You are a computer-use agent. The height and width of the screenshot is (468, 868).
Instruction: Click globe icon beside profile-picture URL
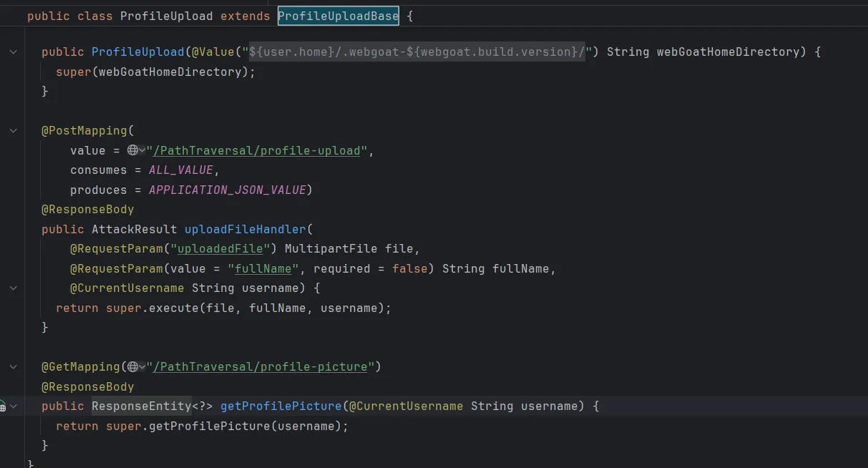coord(132,367)
